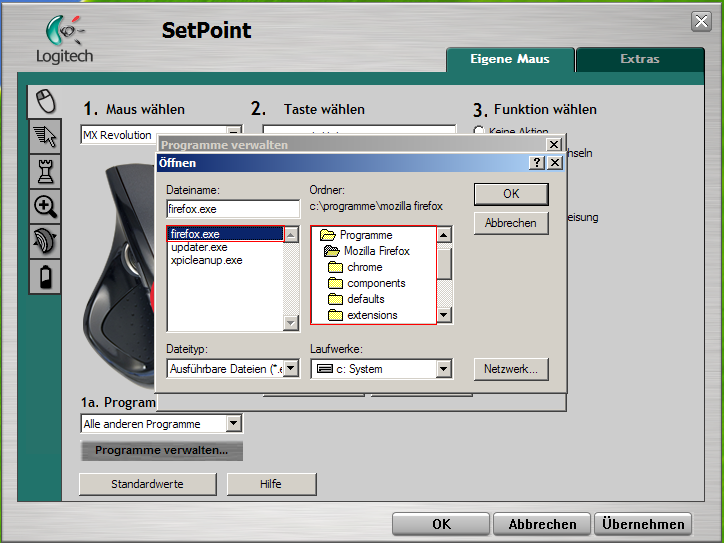Image resolution: width=724 pixels, height=543 pixels.
Task: Open the pointer movement settings icon
Action: click(x=45, y=136)
